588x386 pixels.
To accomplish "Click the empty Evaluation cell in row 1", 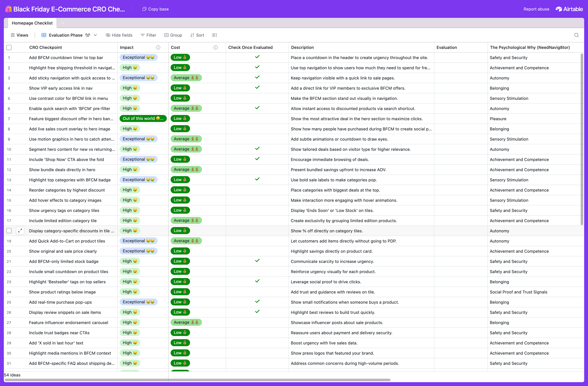I will pyautogui.click(x=460, y=57).
